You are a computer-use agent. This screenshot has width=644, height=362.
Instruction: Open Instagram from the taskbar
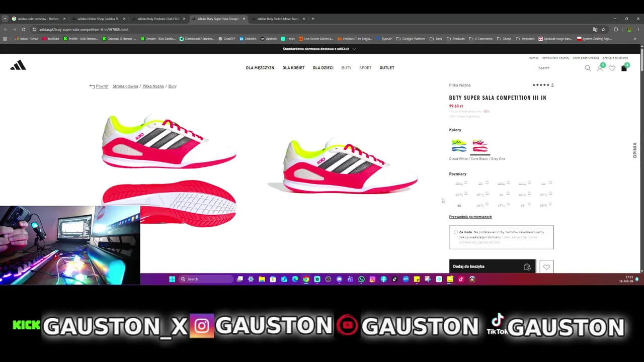pyautogui.click(x=372, y=279)
